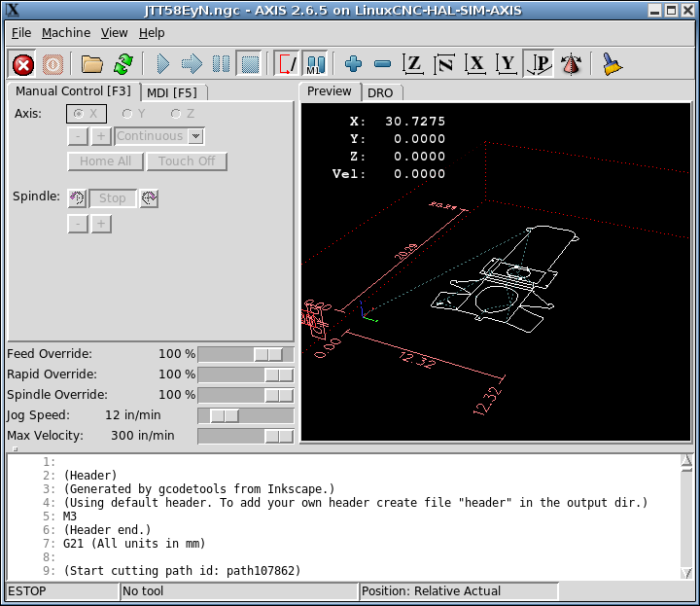Open the View menu

pos(115,33)
